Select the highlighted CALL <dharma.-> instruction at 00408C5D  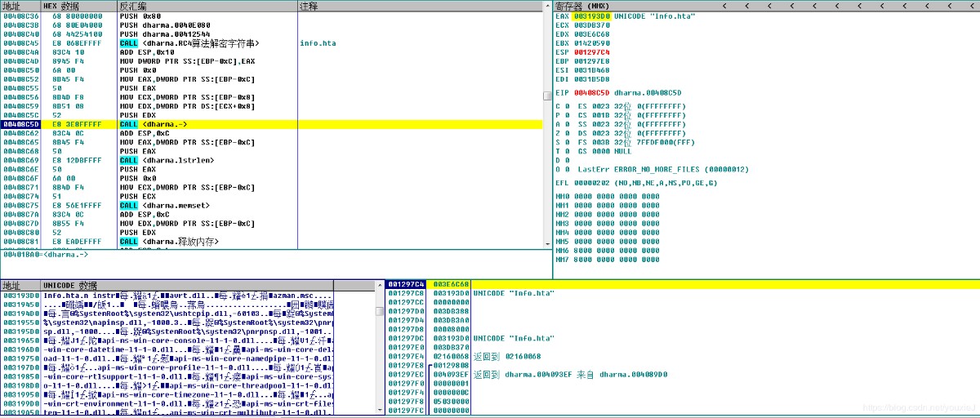153,124
